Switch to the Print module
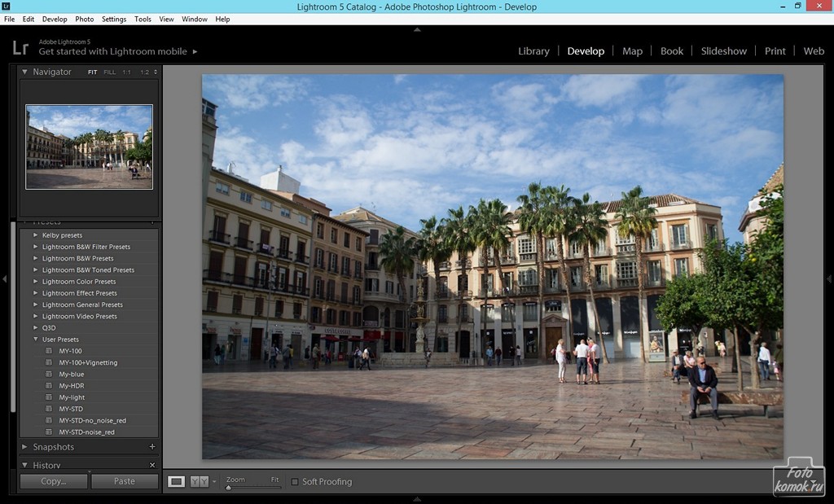Screen dimensions: 834x504 click(x=775, y=51)
